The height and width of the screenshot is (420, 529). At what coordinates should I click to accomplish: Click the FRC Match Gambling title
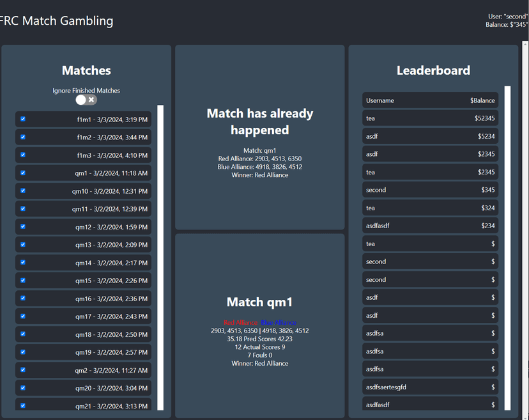point(56,21)
